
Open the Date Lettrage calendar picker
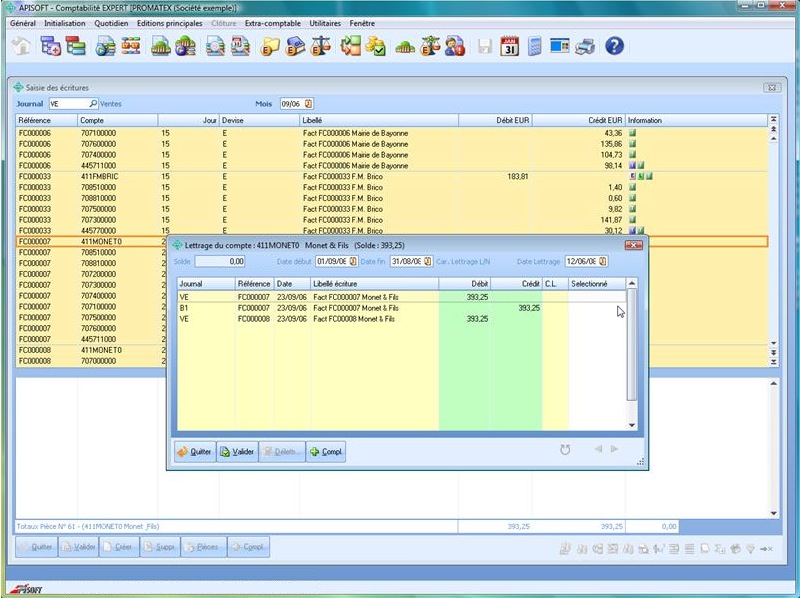click(x=603, y=261)
